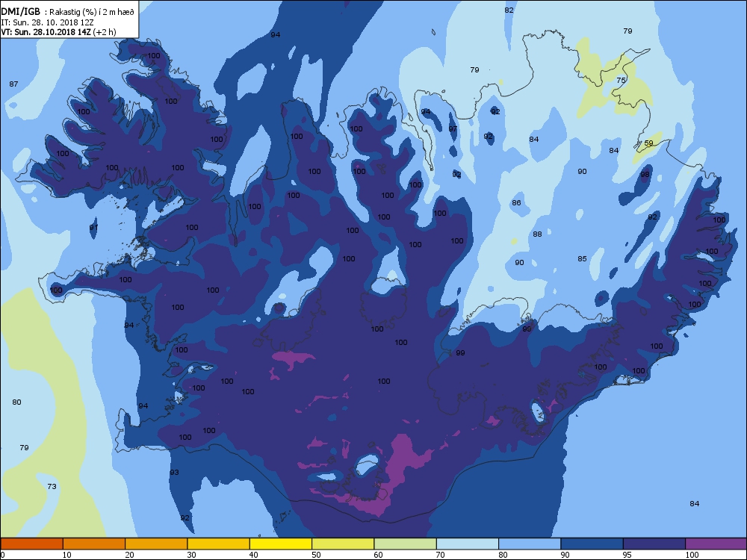Select the golden 30–40 legend color box
Screen dimensions: 747x560
click(219, 544)
